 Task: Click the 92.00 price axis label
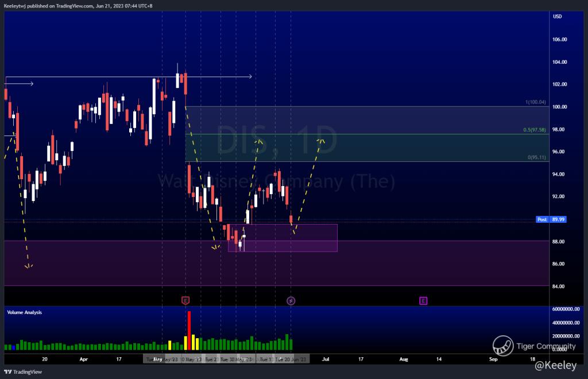(x=559, y=196)
